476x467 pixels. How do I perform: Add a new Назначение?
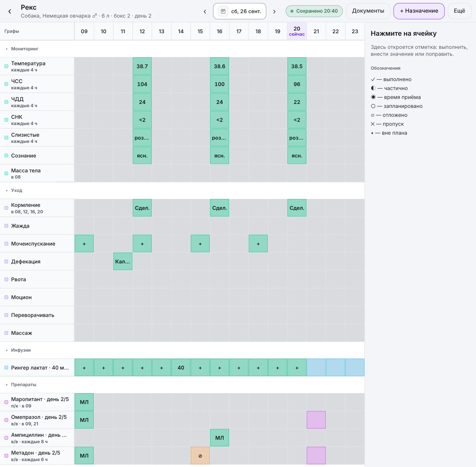tap(419, 11)
